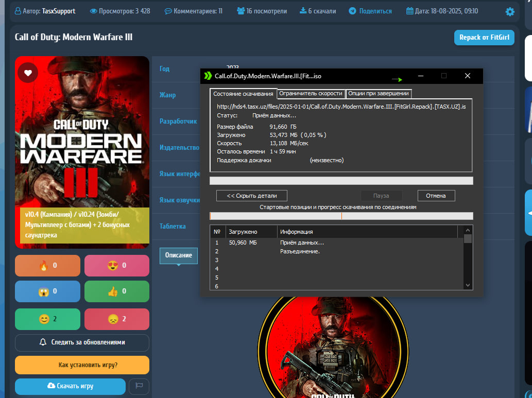Click the Скрыть детали button
532x398 pixels.
tap(252, 196)
